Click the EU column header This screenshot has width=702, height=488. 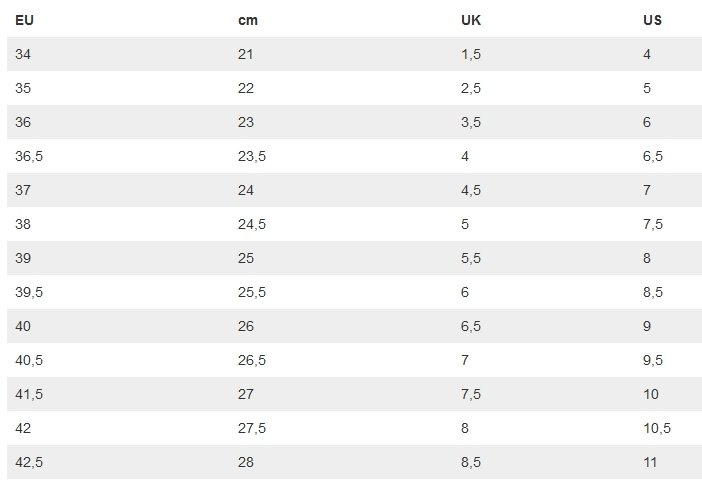tap(24, 20)
